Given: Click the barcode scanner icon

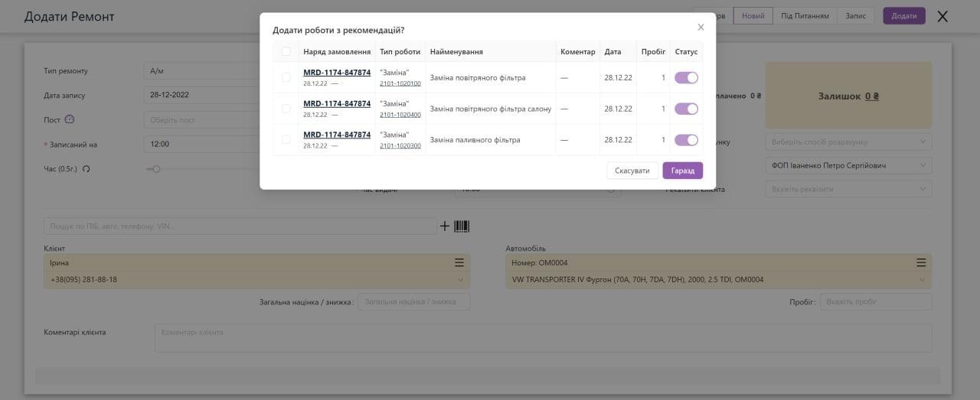Looking at the screenshot, I should click(x=462, y=226).
